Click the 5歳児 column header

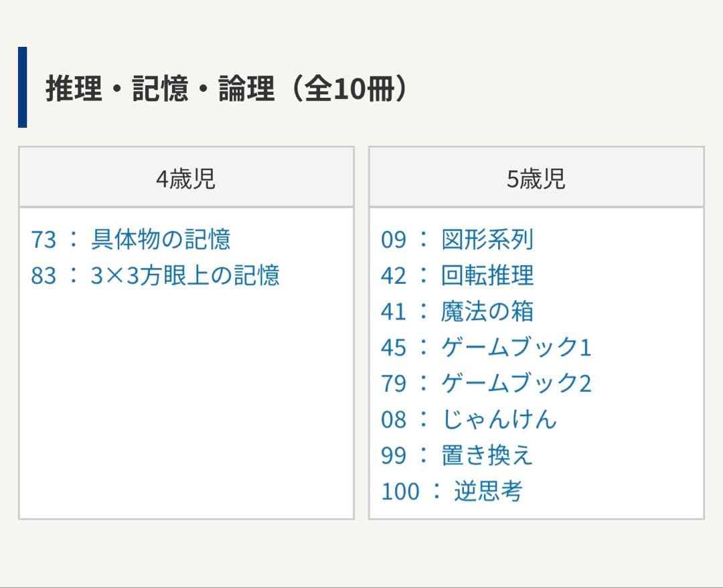[536, 178]
